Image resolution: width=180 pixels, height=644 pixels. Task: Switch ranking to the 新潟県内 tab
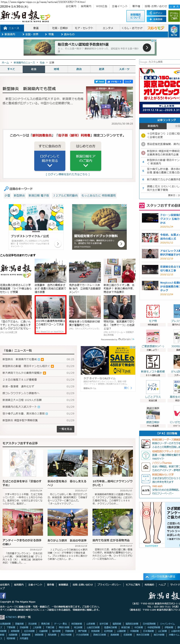coord(153,126)
